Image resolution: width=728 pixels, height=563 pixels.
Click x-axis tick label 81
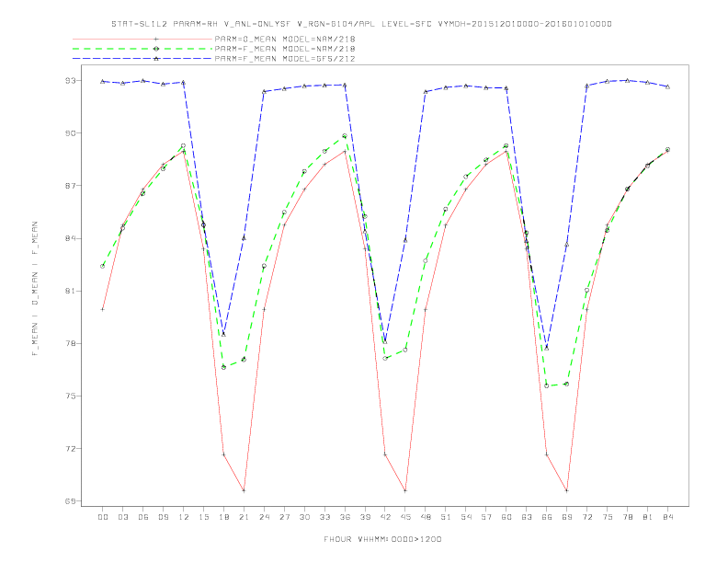(x=648, y=517)
